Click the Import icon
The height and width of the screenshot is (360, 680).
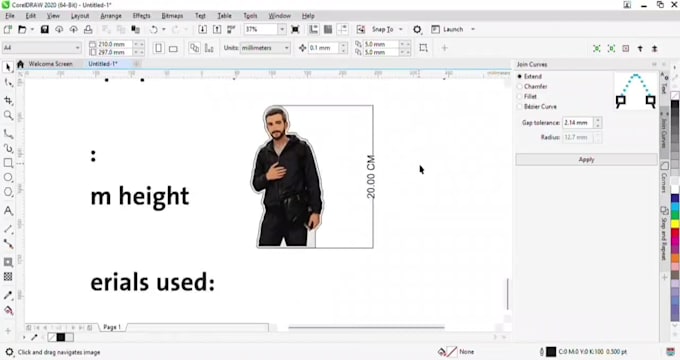click(203, 29)
